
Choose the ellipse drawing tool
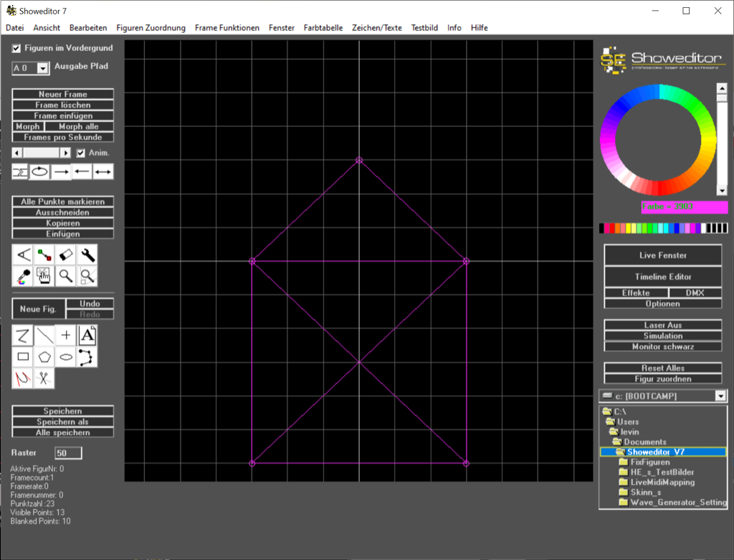[x=66, y=356]
